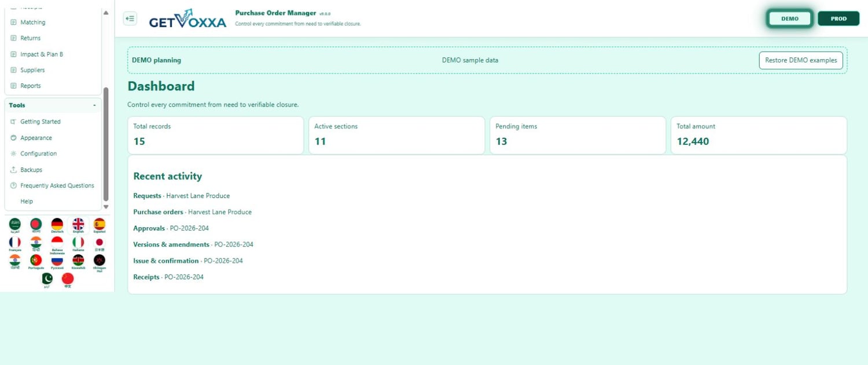This screenshot has width=868, height=365.
Task: Click the sidebar scroll-up arrow
Action: click(x=105, y=12)
